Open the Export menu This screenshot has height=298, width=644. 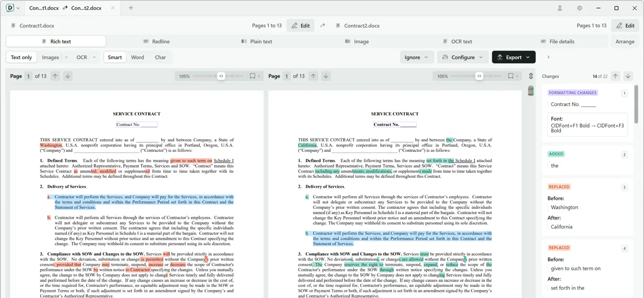point(513,57)
